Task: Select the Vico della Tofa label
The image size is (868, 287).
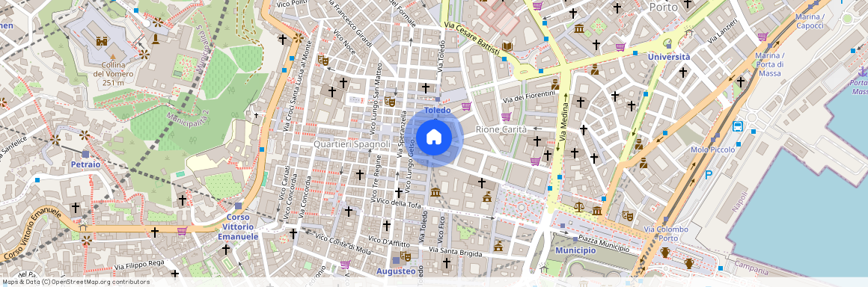Action: click(x=399, y=203)
